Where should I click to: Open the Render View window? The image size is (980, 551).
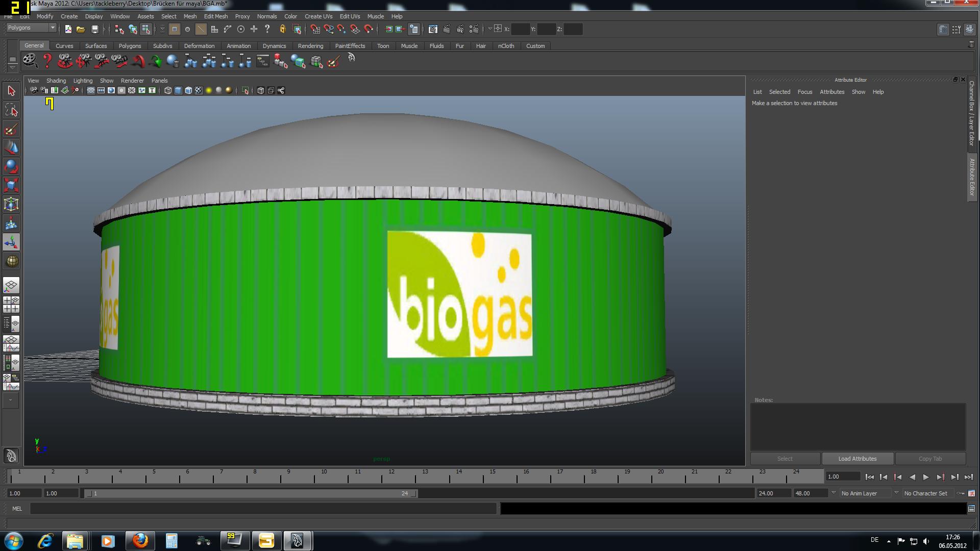433,29
